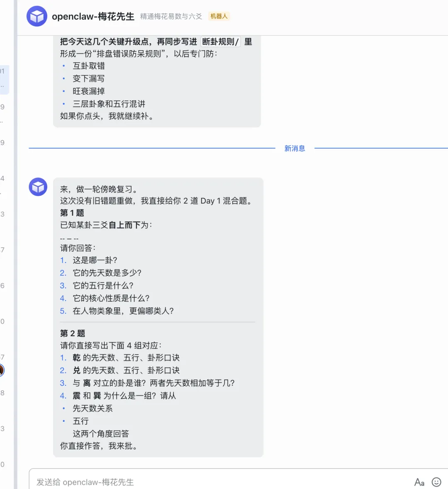448x489 pixels.
Task: Open the emoji picker in message box
Action: (436, 482)
